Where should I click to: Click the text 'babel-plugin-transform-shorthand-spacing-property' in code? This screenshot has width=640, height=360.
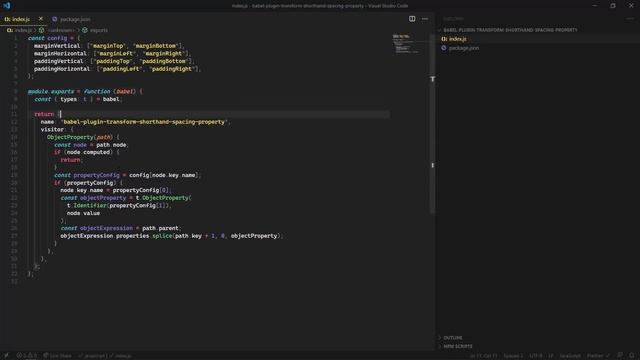coord(144,122)
